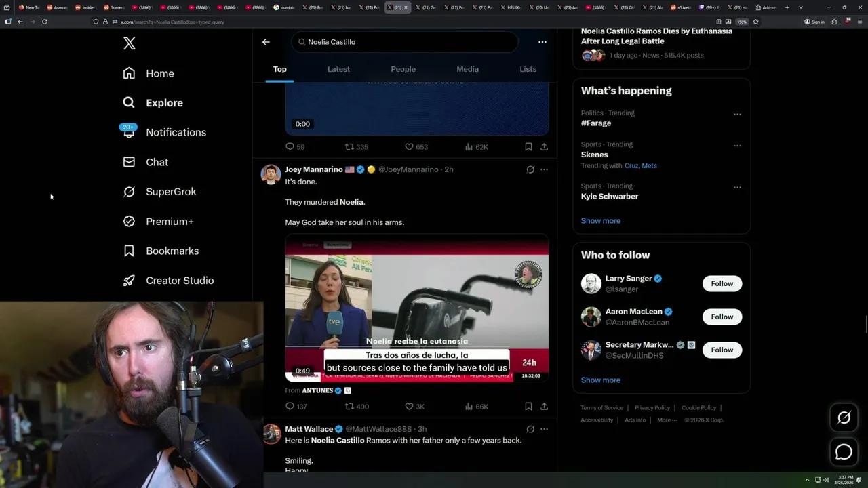
Task: Open Creator Studio in the sidebar
Action: click(169, 281)
